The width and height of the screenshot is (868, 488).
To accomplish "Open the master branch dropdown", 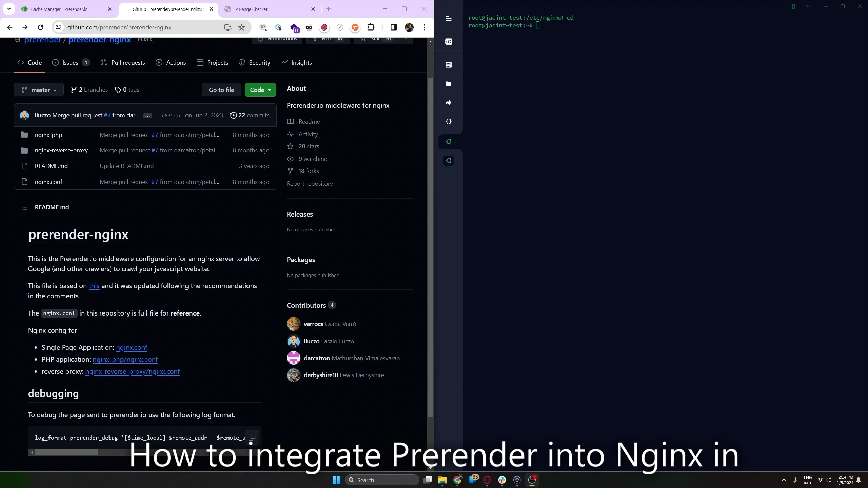I will coord(38,89).
